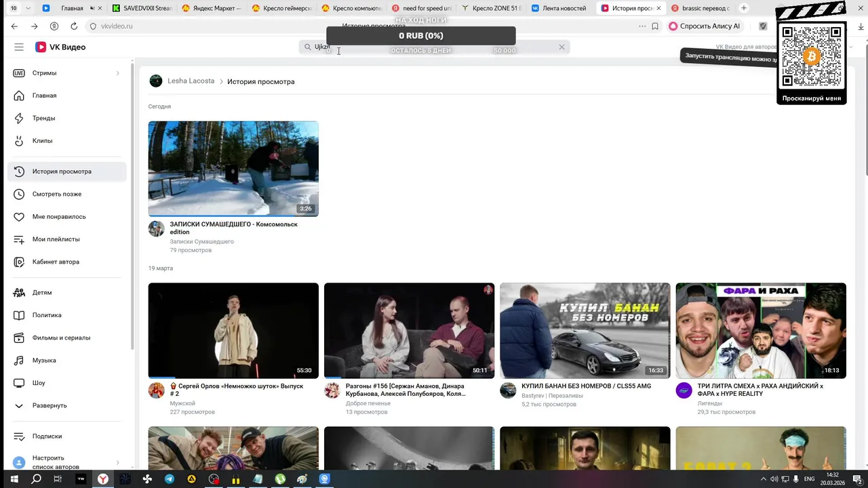868x488 pixels.
Task: Click the vkvideo.ru address bar
Action: tap(117, 26)
